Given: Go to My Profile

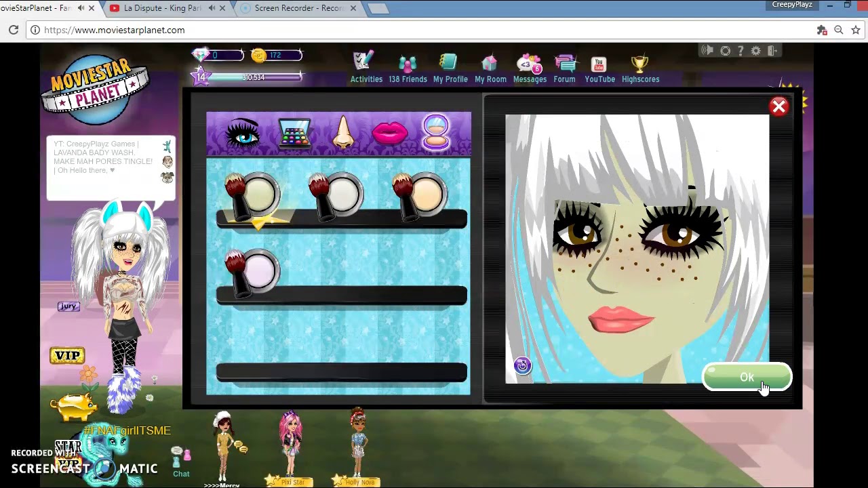Looking at the screenshot, I should pyautogui.click(x=450, y=68).
